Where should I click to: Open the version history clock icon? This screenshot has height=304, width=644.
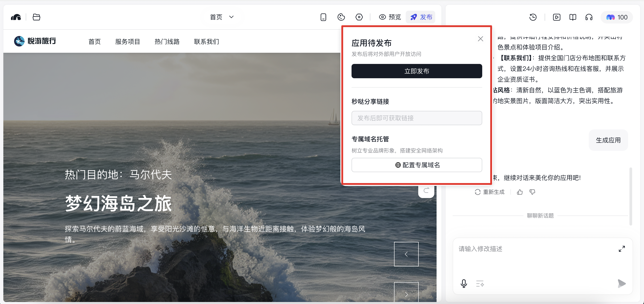533,17
